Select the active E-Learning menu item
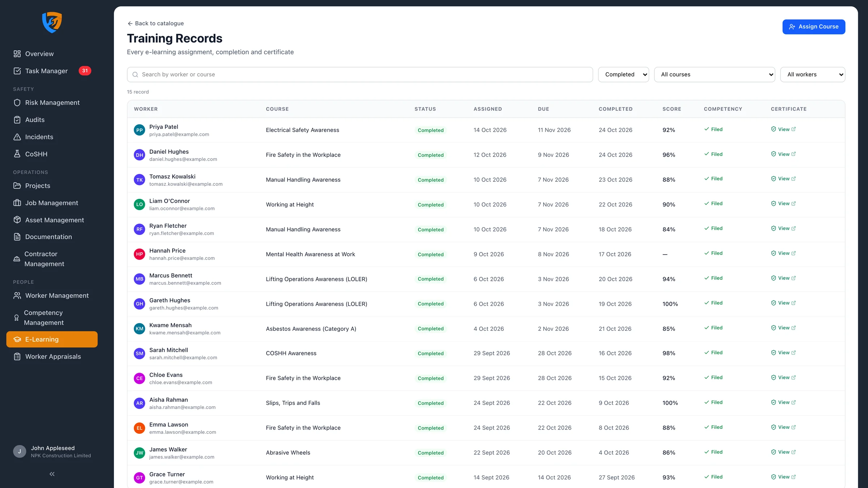 click(52, 339)
